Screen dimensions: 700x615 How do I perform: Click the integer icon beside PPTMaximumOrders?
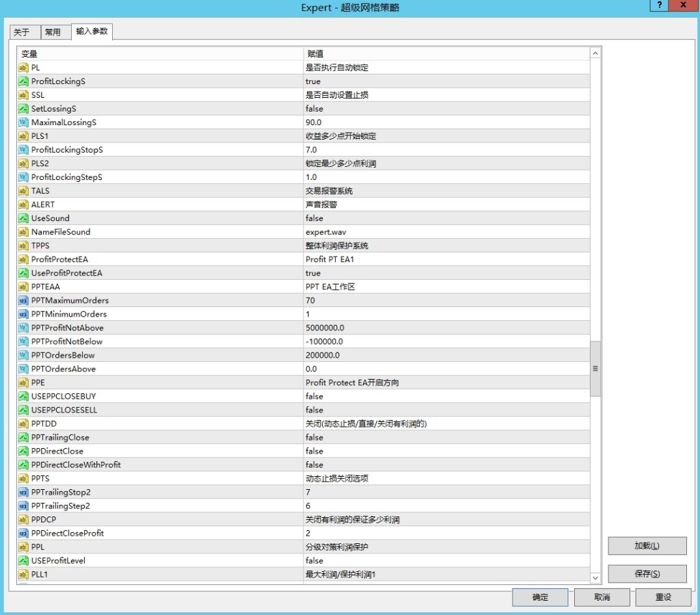[23, 300]
